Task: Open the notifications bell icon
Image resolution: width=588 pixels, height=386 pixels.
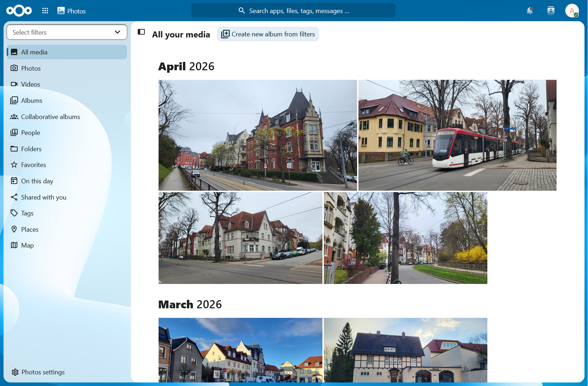Action: [x=530, y=11]
